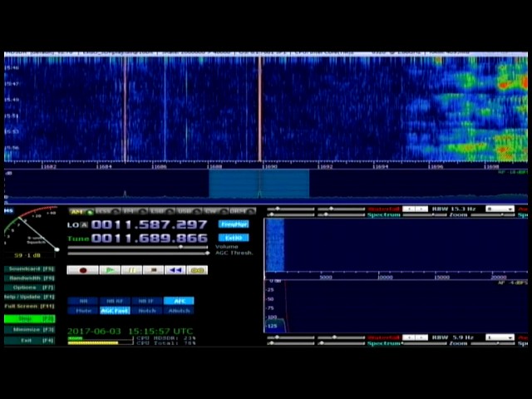Adjust the upper Zoom slider near RBW 15.3 Hz

(493, 215)
